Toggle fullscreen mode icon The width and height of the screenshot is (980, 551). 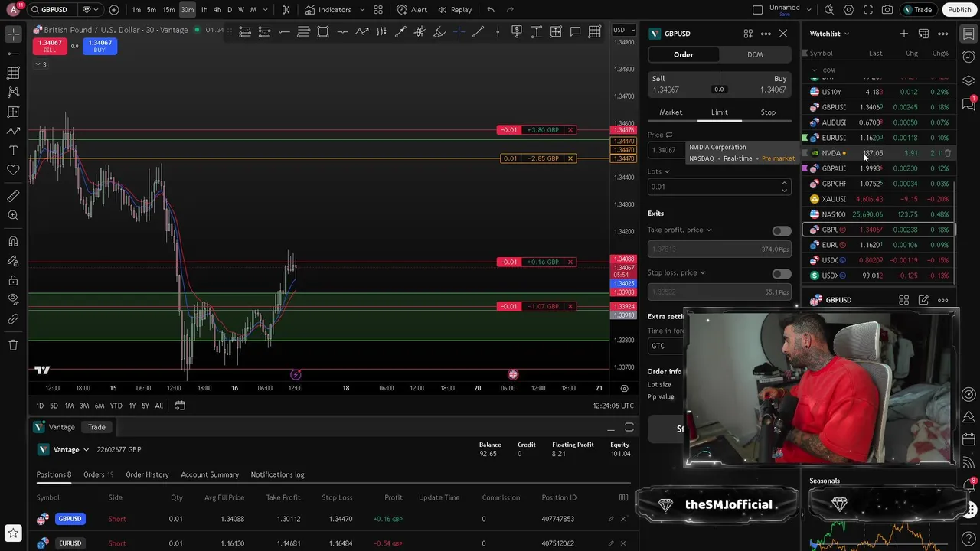click(867, 10)
